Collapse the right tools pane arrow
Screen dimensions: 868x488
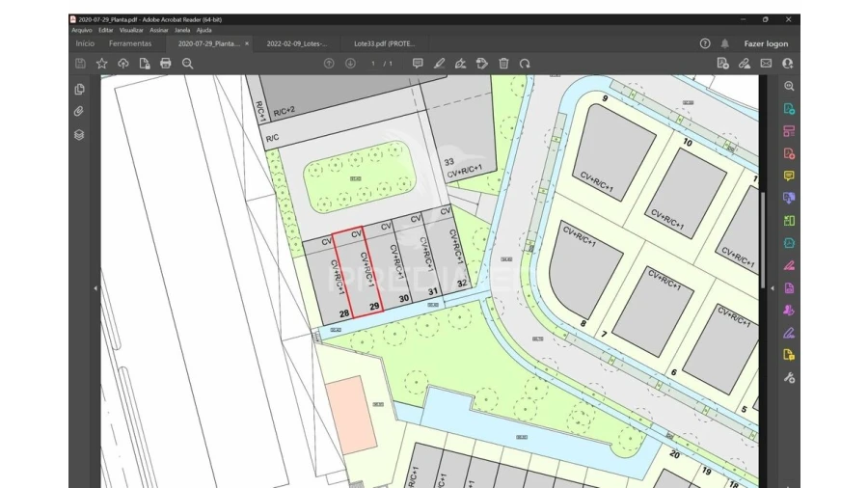click(772, 288)
